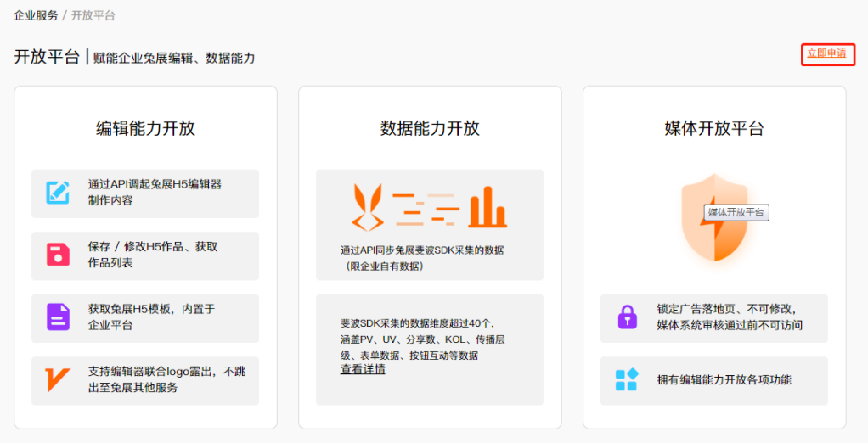Screen dimensions: 868x443
Task: Click the purple padlock icon
Action: point(627,317)
